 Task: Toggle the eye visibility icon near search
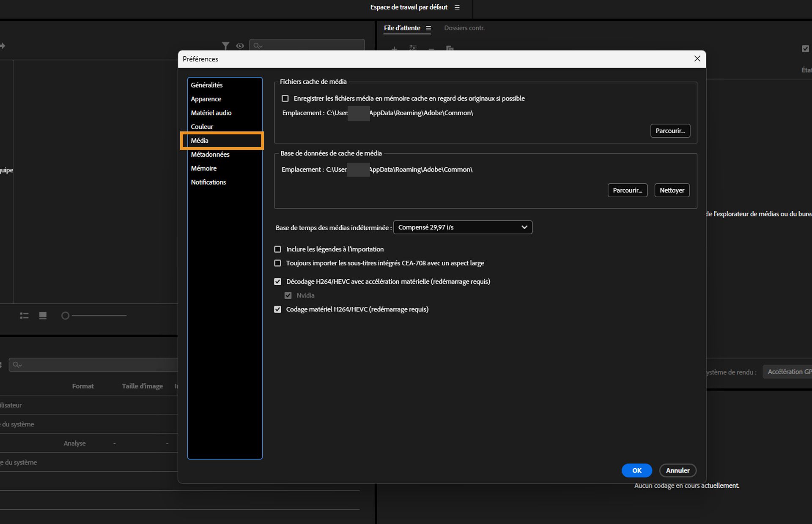click(x=240, y=46)
